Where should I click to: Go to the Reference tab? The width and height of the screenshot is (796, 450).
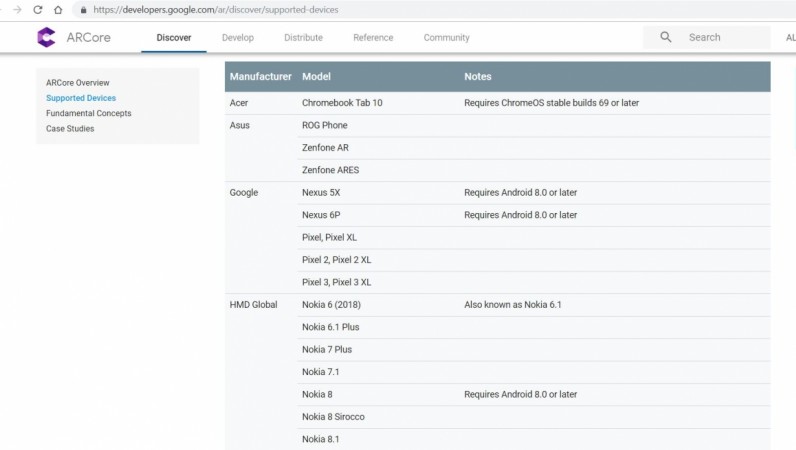[x=373, y=38]
